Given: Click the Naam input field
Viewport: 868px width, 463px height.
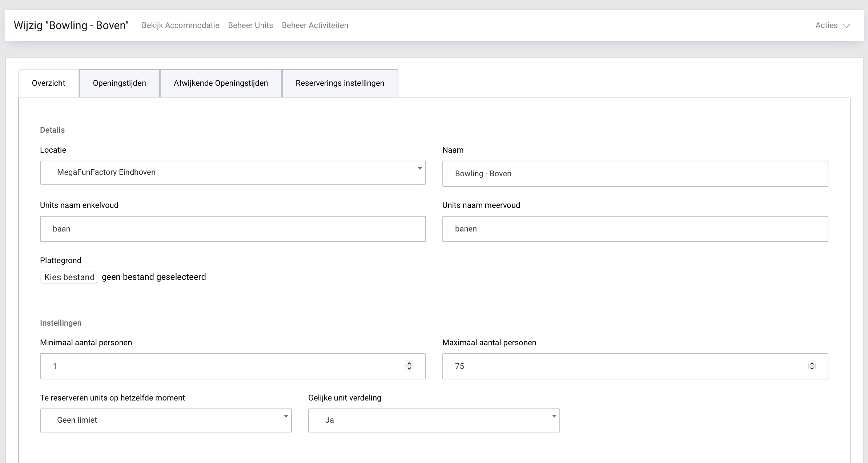Looking at the screenshot, I should tap(635, 174).
